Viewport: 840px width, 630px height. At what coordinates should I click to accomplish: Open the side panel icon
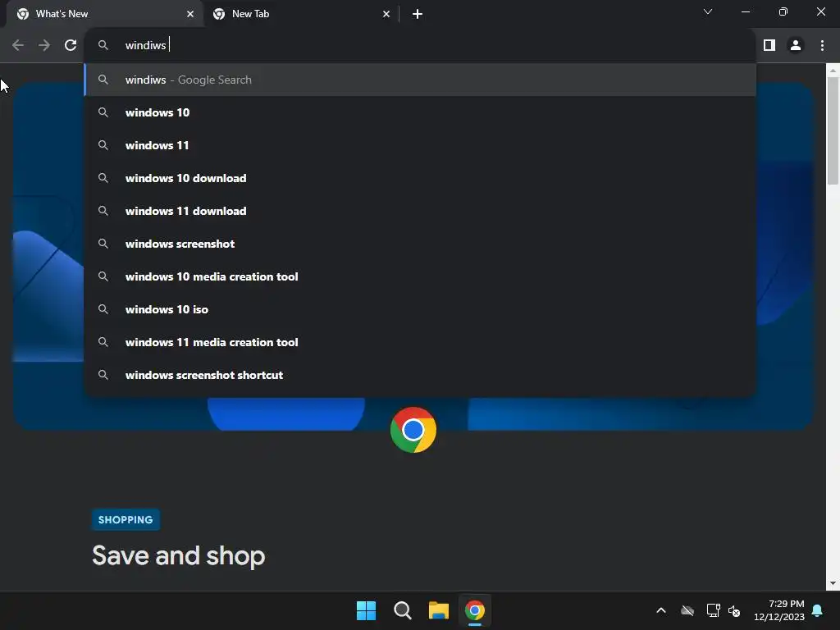point(769,45)
